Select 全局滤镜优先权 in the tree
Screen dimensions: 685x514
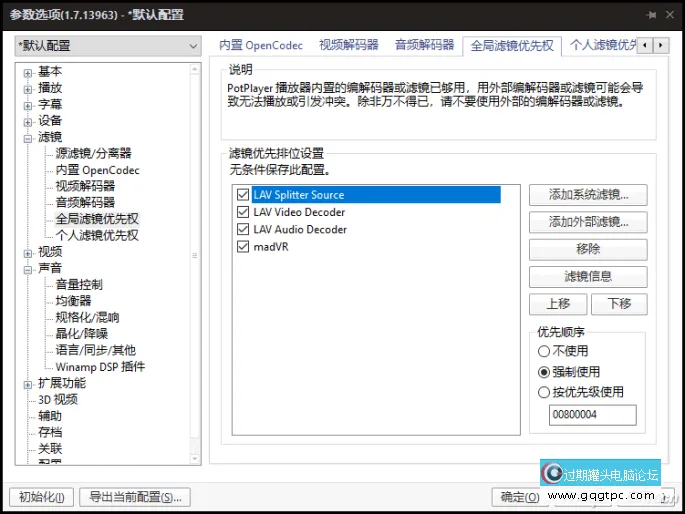(97, 218)
